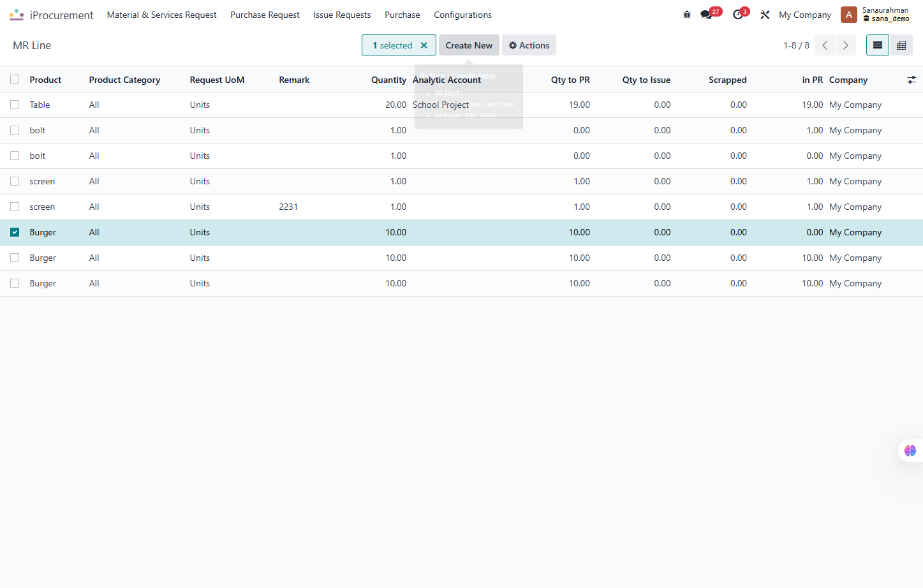This screenshot has width=923, height=588.
Task: Open the Purchase menu
Action: click(402, 15)
